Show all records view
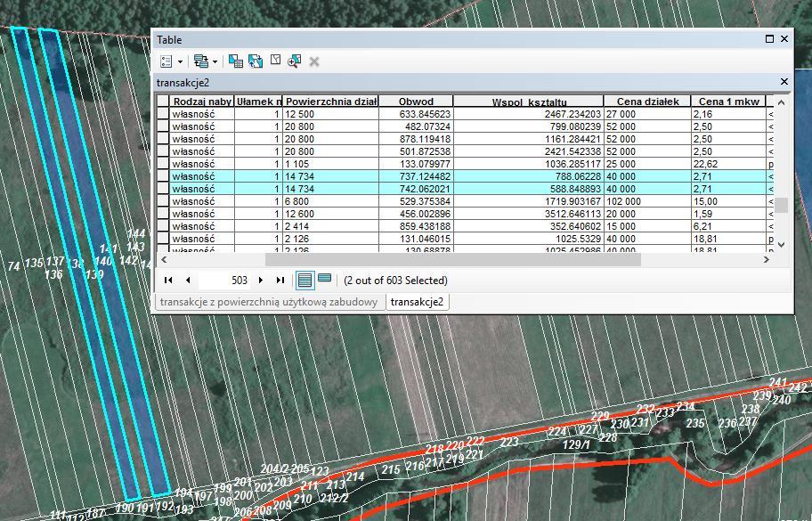Screen dimensions: 812x521 (304, 281)
